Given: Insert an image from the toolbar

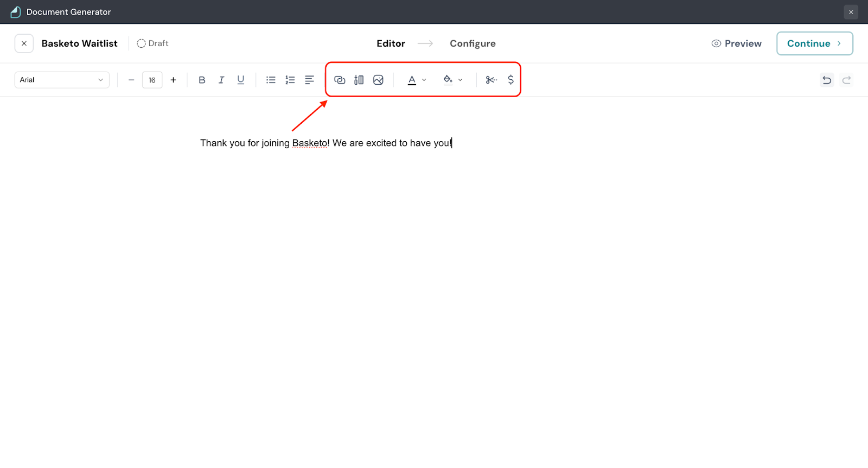Looking at the screenshot, I should click(378, 80).
